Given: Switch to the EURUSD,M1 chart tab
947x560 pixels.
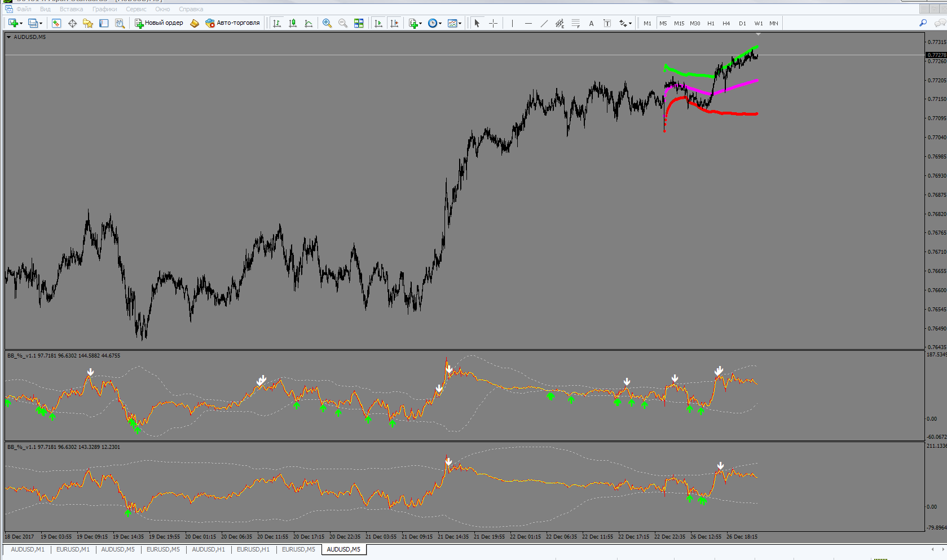Looking at the screenshot, I should click(73, 549).
